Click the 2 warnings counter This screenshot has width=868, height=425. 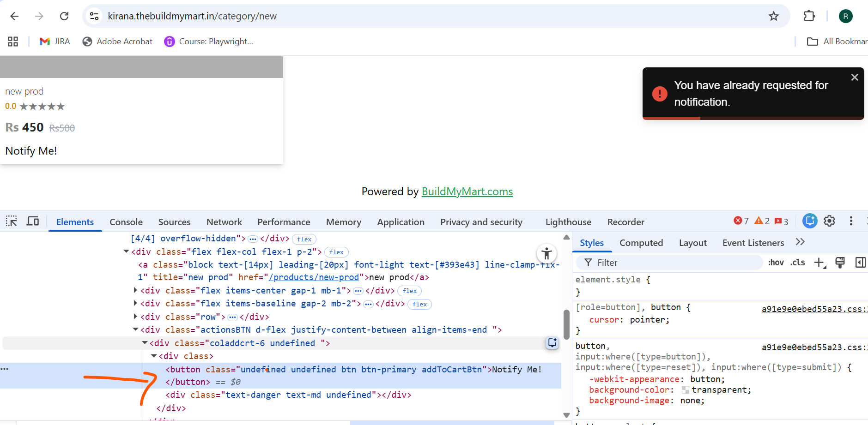point(762,221)
